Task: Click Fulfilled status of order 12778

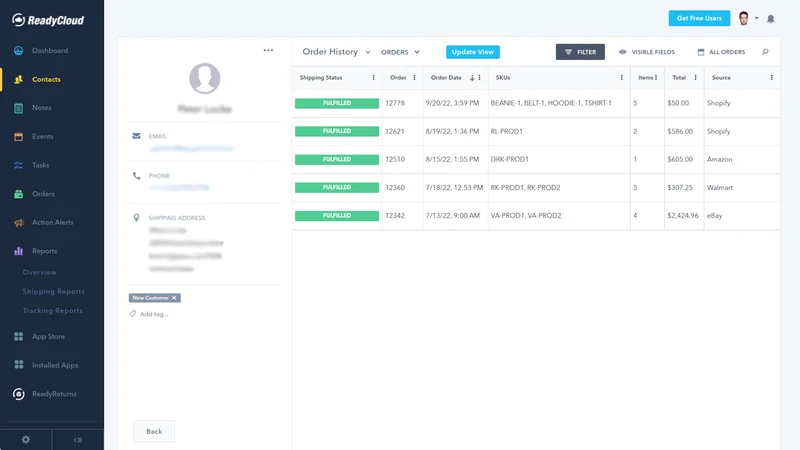Action: click(337, 103)
